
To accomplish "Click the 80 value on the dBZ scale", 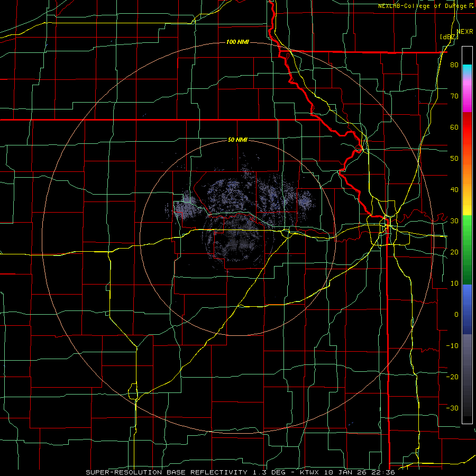I will pos(454,65).
